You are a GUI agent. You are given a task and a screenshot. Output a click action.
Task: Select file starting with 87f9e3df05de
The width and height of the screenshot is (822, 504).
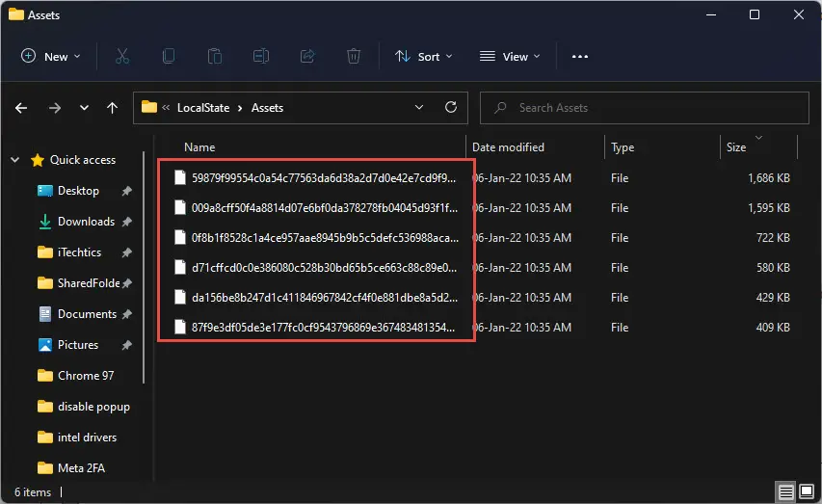323,328
